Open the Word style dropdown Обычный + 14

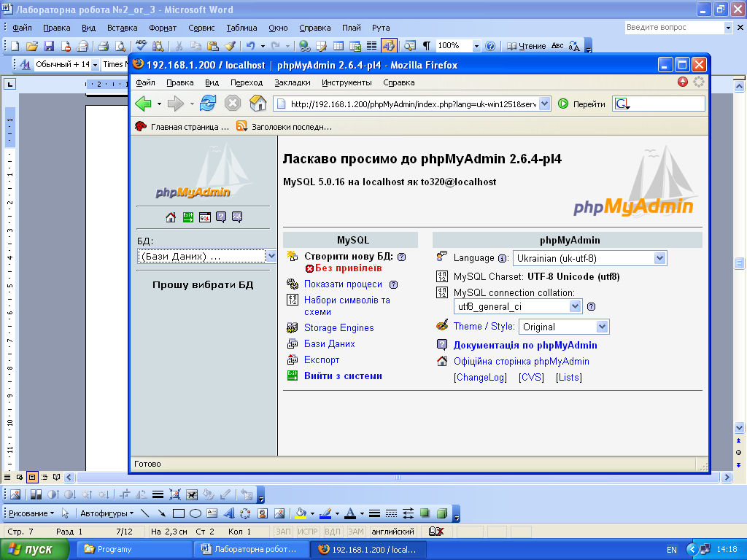point(96,64)
